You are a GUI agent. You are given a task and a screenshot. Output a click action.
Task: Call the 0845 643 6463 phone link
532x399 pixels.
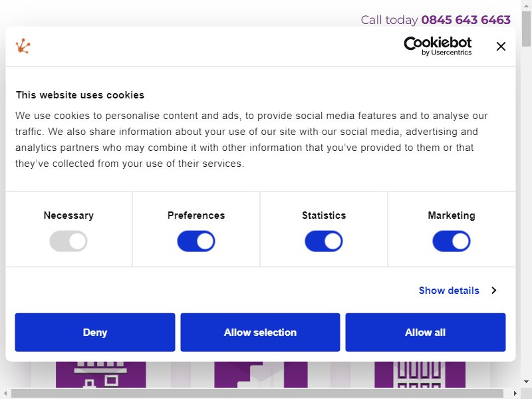point(466,20)
